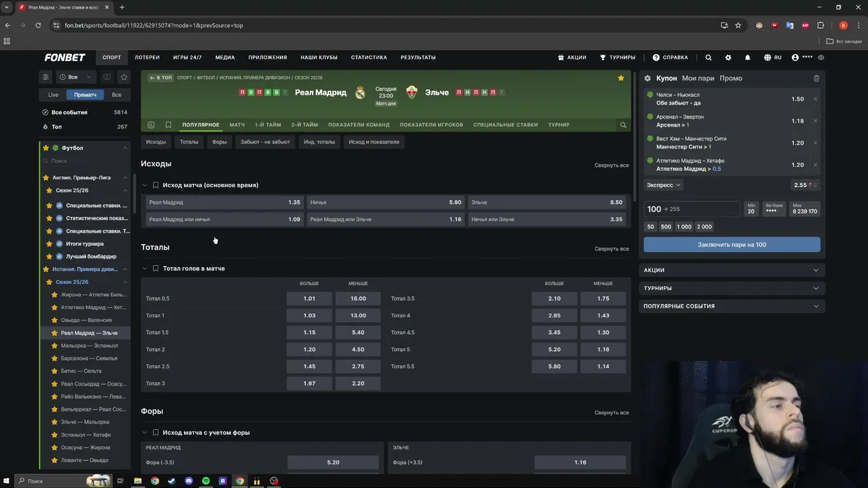
Task: Collapse the Англия. Премьер-Лига league
Action: [x=125, y=178]
